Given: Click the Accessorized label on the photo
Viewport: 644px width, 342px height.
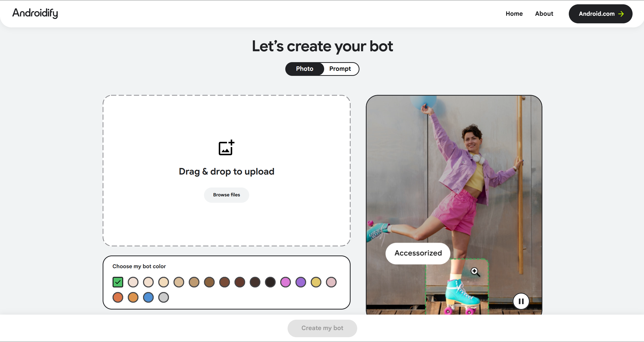Looking at the screenshot, I should tap(418, 253).
